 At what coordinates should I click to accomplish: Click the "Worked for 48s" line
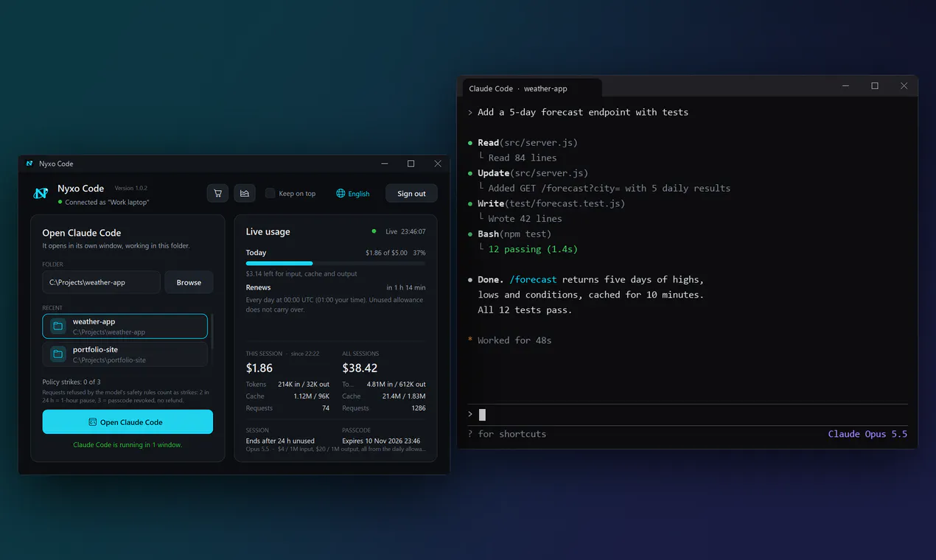[514, 340]
